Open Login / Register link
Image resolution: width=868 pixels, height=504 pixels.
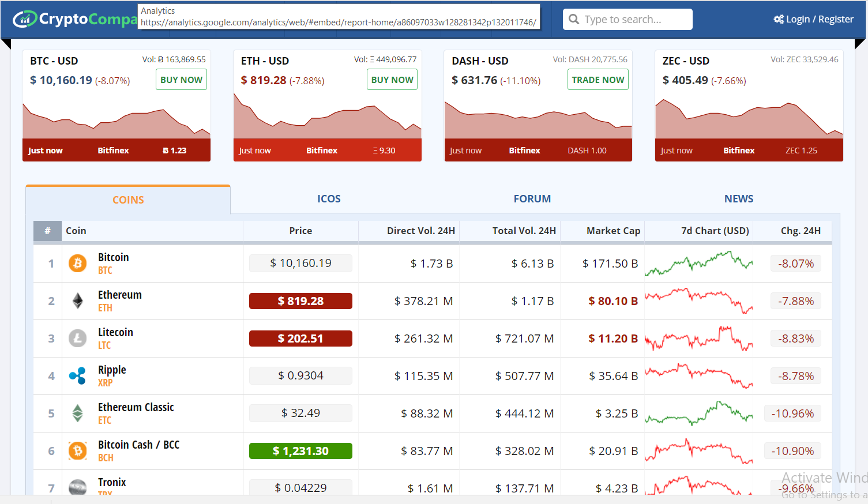coord(819,19)
